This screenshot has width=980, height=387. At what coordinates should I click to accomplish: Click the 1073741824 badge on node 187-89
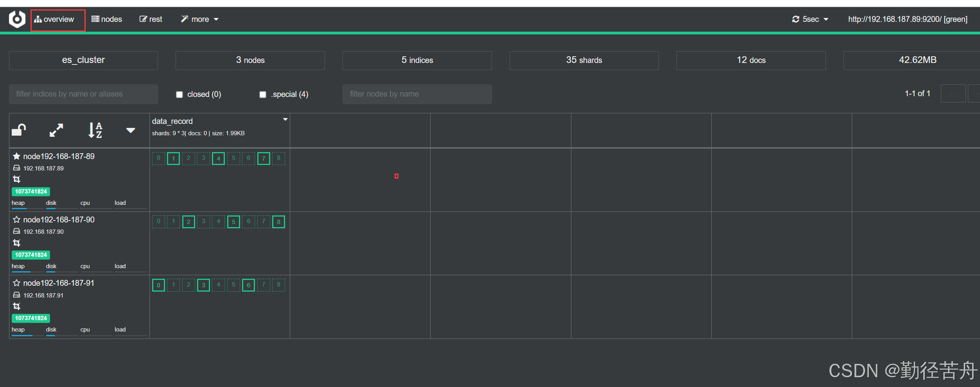(x=31, y=192)
